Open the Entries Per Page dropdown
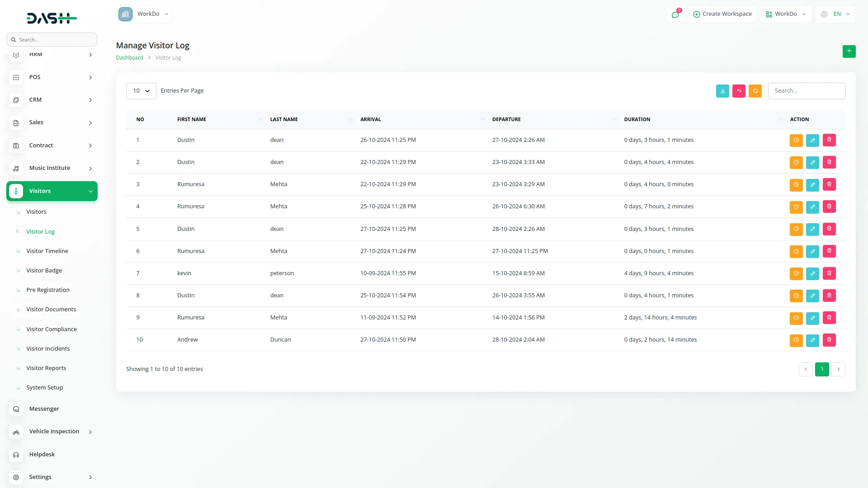 point(141,91)
